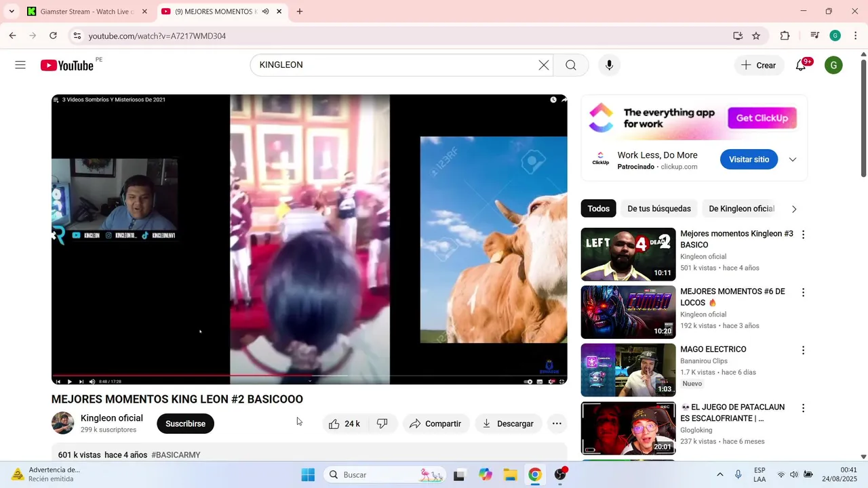Open Left 4 Dead 2 thumbnail video
The height and width of the screenshot is (488, 868).
tap(628, 254)
